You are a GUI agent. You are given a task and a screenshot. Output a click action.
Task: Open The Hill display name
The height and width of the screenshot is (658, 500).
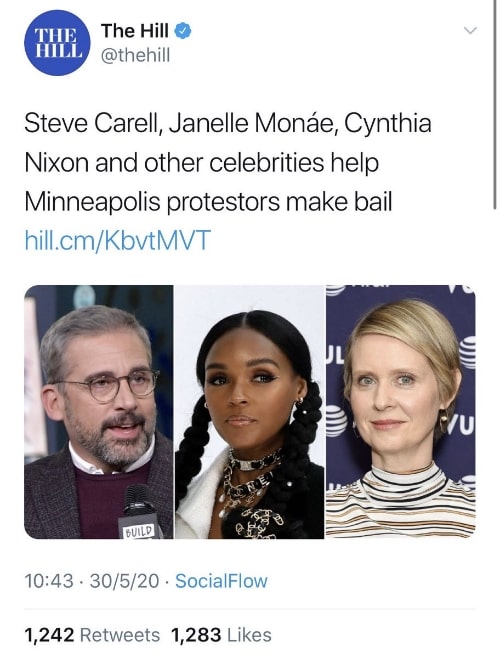point(135,31)
